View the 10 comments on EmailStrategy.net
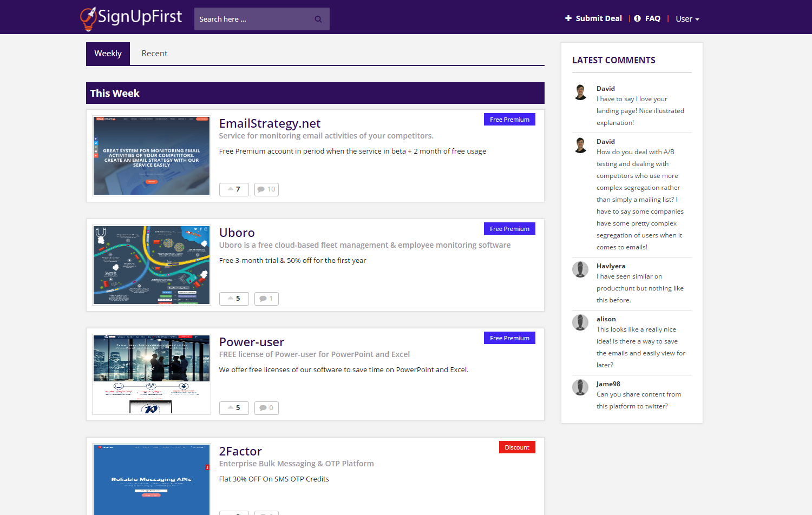 point(266,189)
